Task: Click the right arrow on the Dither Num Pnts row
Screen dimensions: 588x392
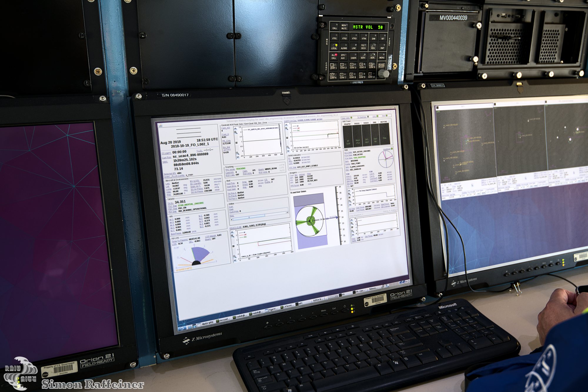Action: pyautogui.click(x=287, y=212)
